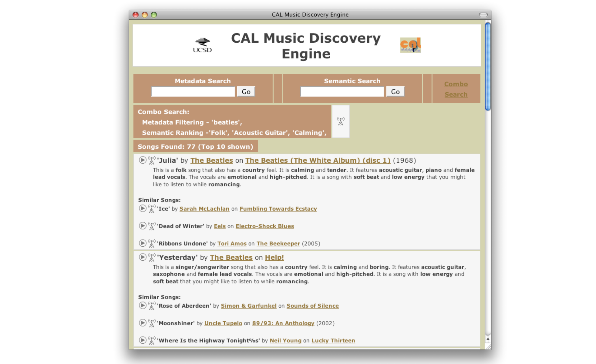The width and height of the screenshot is (596, 364).
Task: Play the song 'Julia' by The Beatles
Action: click(x=143, y=160)
